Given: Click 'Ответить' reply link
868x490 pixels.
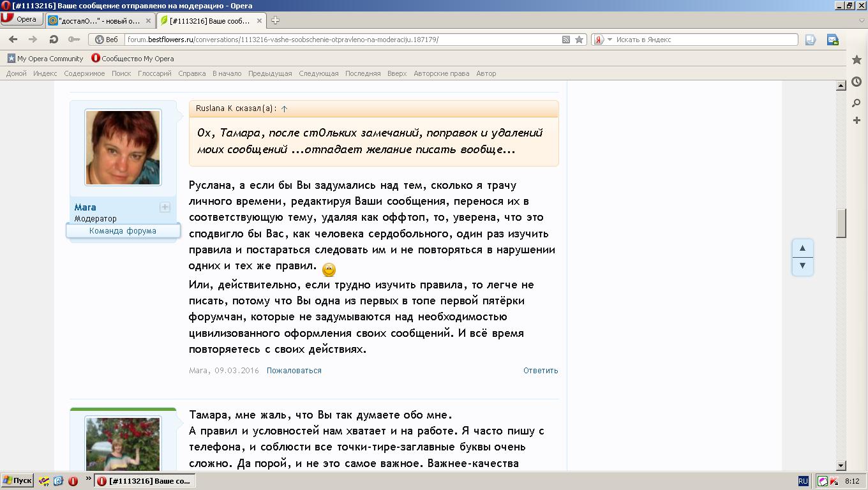Looking at the screenshot, I should pyautogui.click(x=541, y=370).
